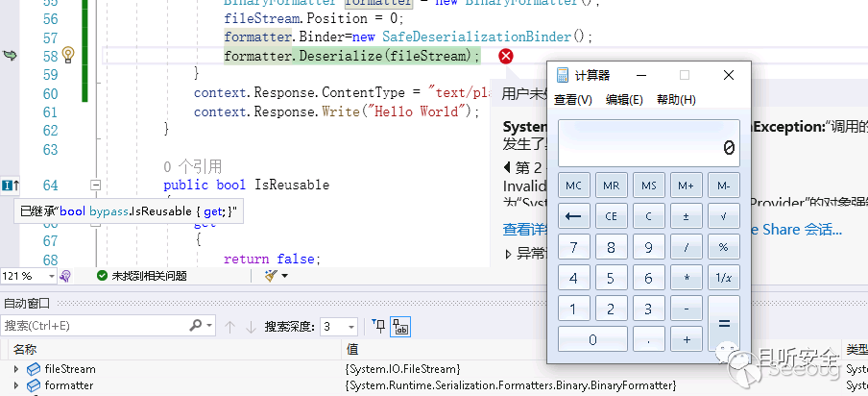This screenshot has width=868, height=396.
Task: Click the code cleanup broom icon
Action: pos(272,276)
